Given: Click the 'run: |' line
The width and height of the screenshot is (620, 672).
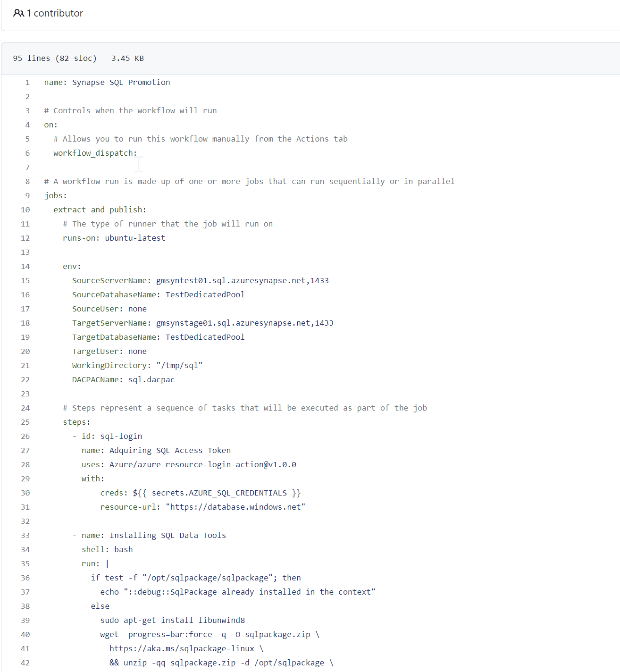Looking at the screenshot, I should (95, 564).
